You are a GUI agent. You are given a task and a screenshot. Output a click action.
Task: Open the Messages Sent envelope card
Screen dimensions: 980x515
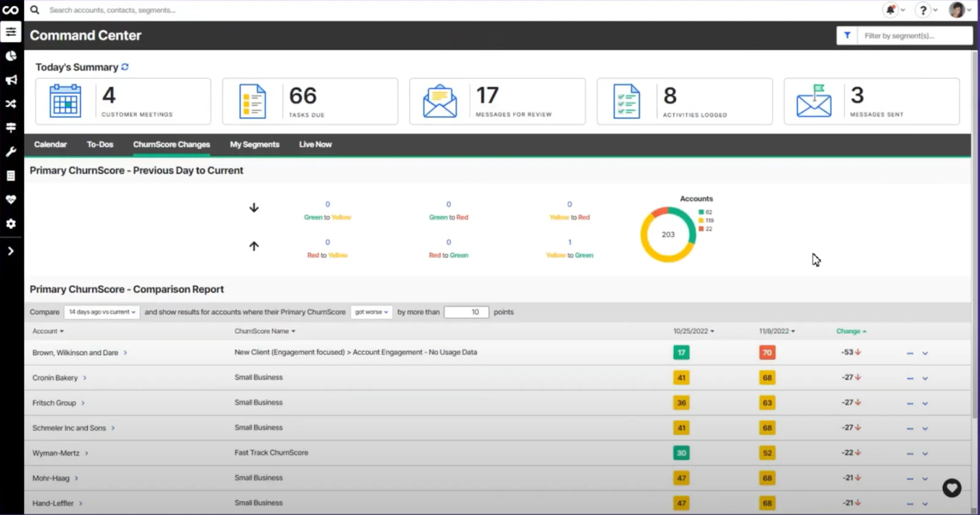(x=872, y=101)
